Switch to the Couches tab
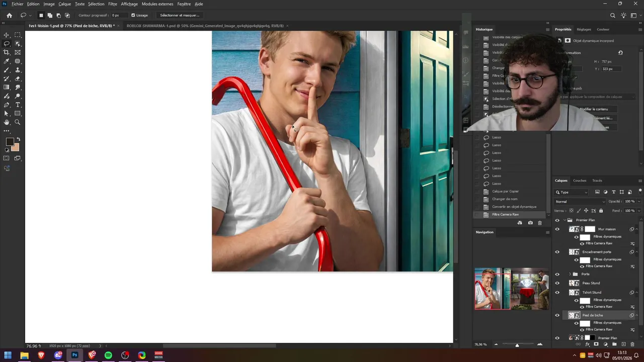 tap(580, 180)
